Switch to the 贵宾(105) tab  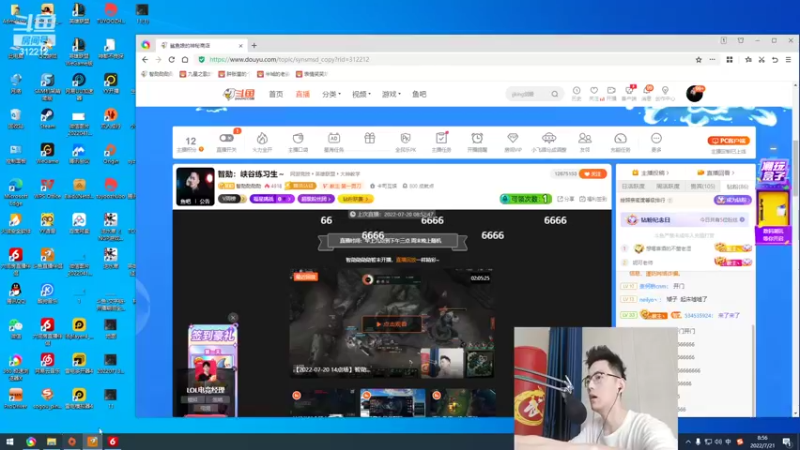click(703, 186)
